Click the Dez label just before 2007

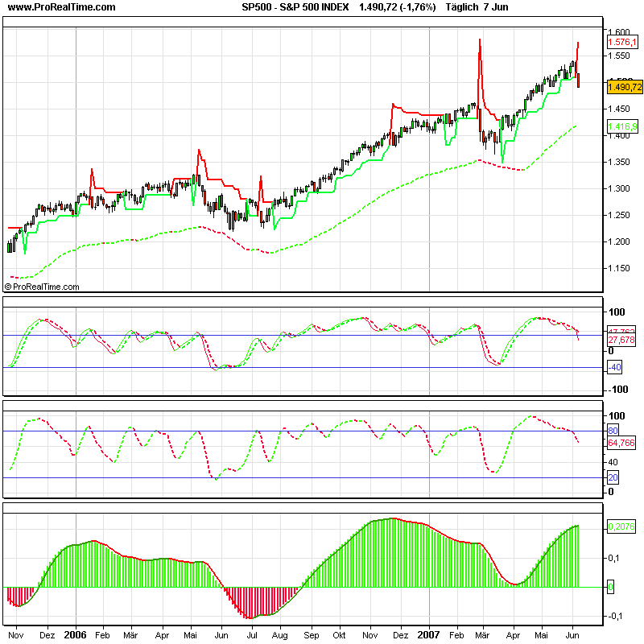pyautogui.click(x=400, y=635)
